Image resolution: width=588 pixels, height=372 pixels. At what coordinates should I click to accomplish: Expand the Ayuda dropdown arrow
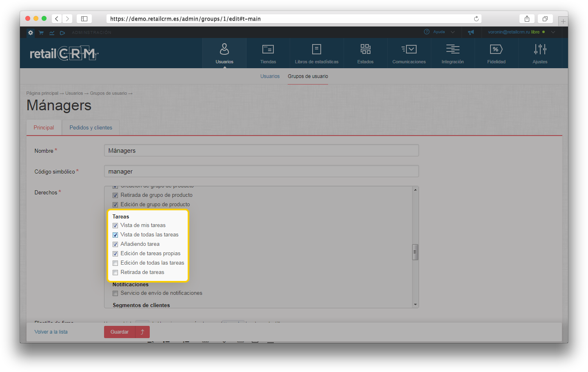point(453,32)
